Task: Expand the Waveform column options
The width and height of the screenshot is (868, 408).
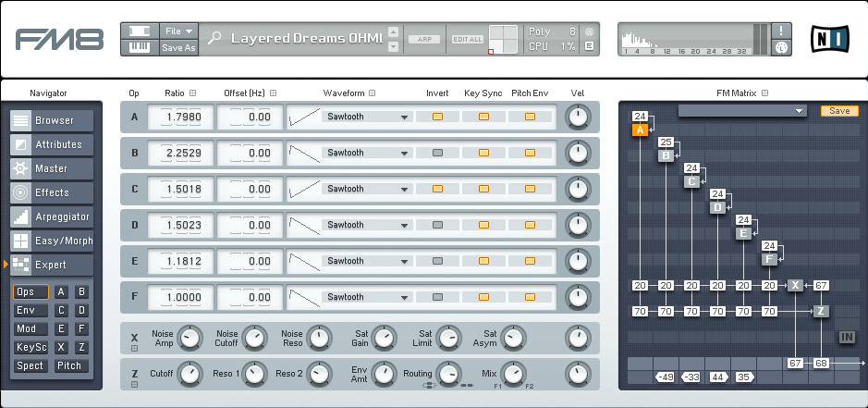Action: [372, 93]
